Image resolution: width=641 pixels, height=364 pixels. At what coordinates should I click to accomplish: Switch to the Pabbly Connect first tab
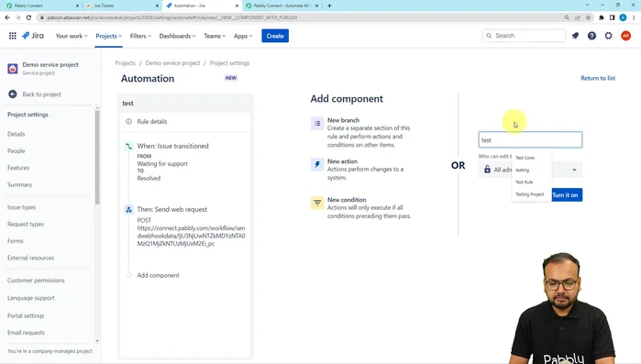click(41, 6)
